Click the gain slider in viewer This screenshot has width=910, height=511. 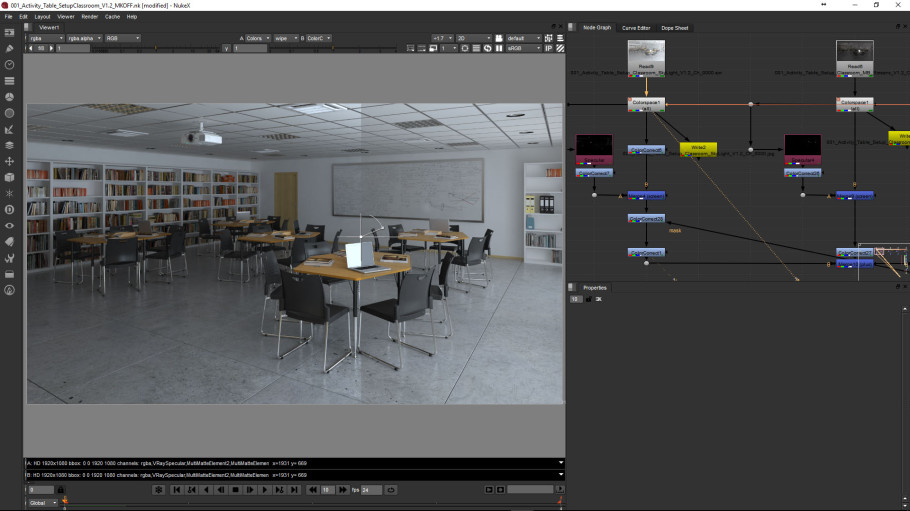click(156, 49)
